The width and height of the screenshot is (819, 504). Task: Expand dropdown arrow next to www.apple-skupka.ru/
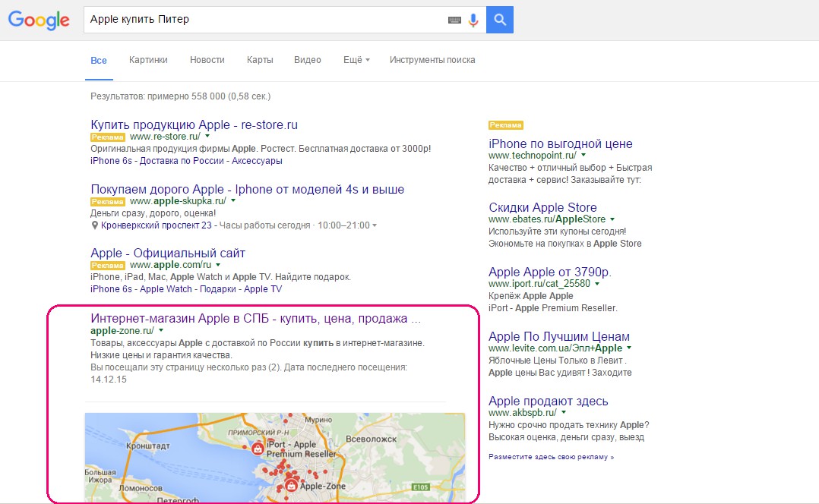tap(233, 201)
